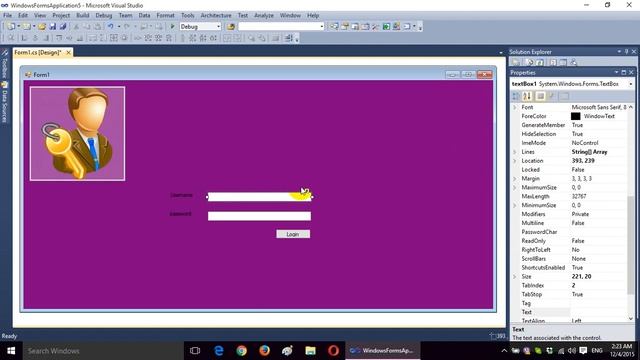Expand the MinimumSize property
This screenshot has width=640, height=360.
[x=515, y=205]
